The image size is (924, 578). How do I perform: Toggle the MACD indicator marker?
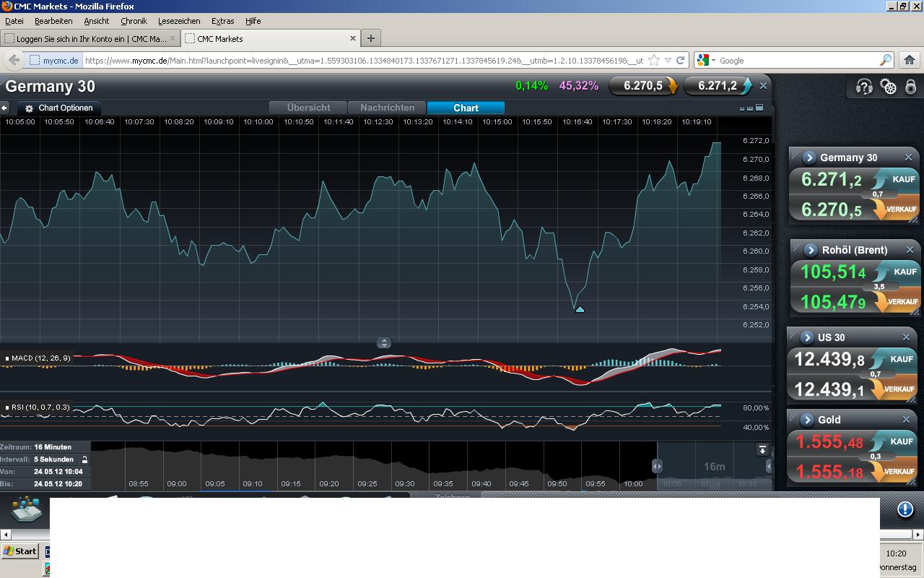coord(7,358)
